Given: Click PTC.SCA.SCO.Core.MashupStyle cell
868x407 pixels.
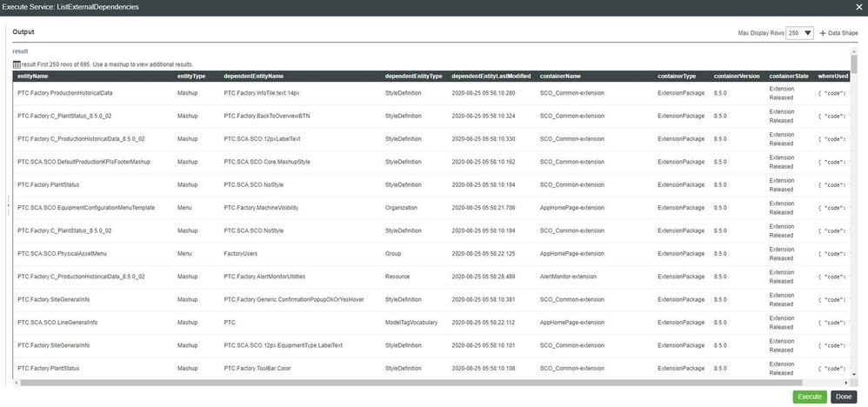Looking at the screenshot, I should 267,162.
